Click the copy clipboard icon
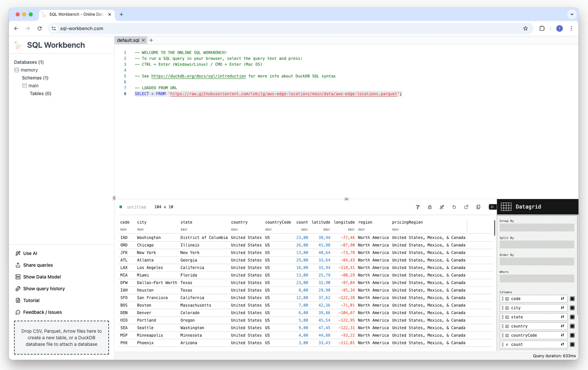 coord(478,207)
